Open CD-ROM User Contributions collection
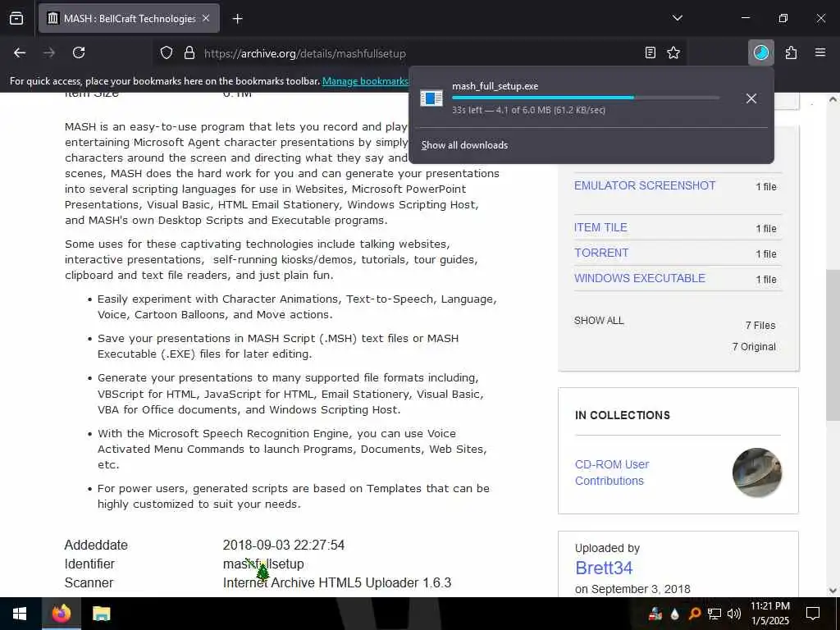 pos(612,472)
